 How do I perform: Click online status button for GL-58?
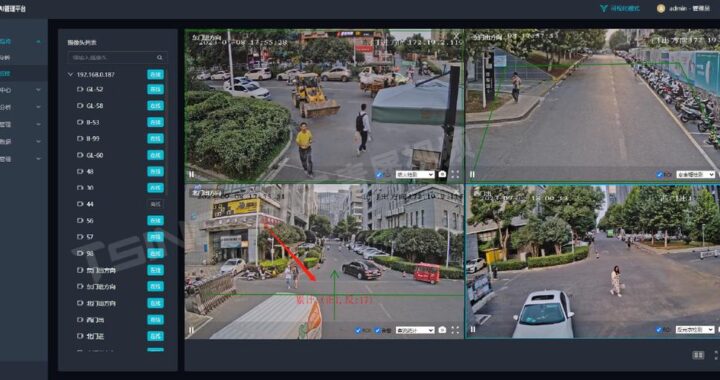click(156, 106)
